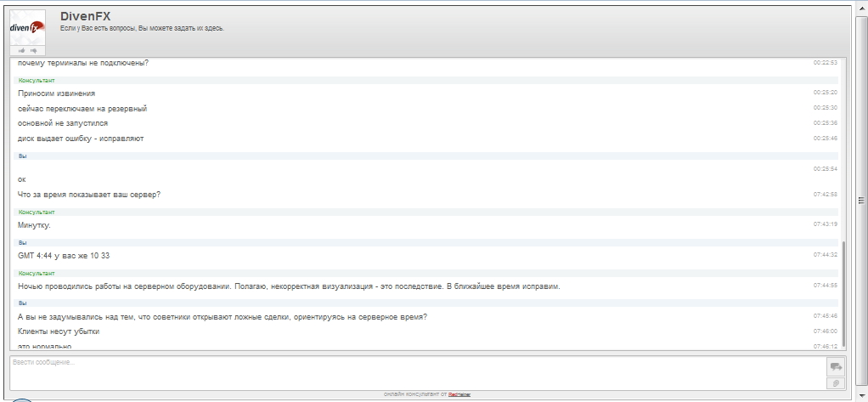Send the message with the chat arrow button
The height and width of the screenshot is (402, 868).
[836, 366]
